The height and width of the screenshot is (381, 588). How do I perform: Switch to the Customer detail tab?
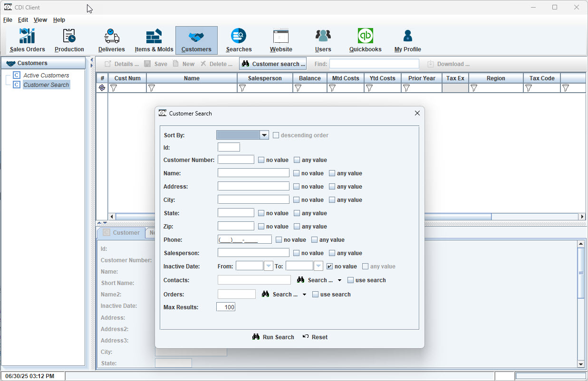[121, 233]
